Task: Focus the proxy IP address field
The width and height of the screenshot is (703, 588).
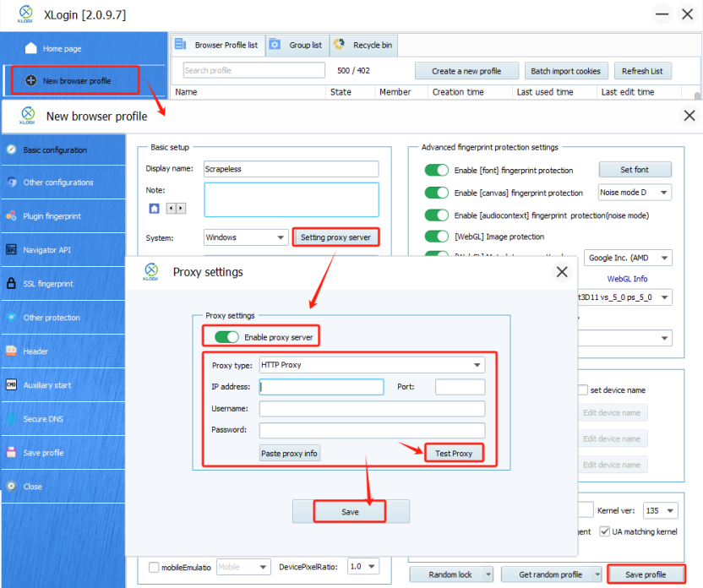Action: [321, 387]
